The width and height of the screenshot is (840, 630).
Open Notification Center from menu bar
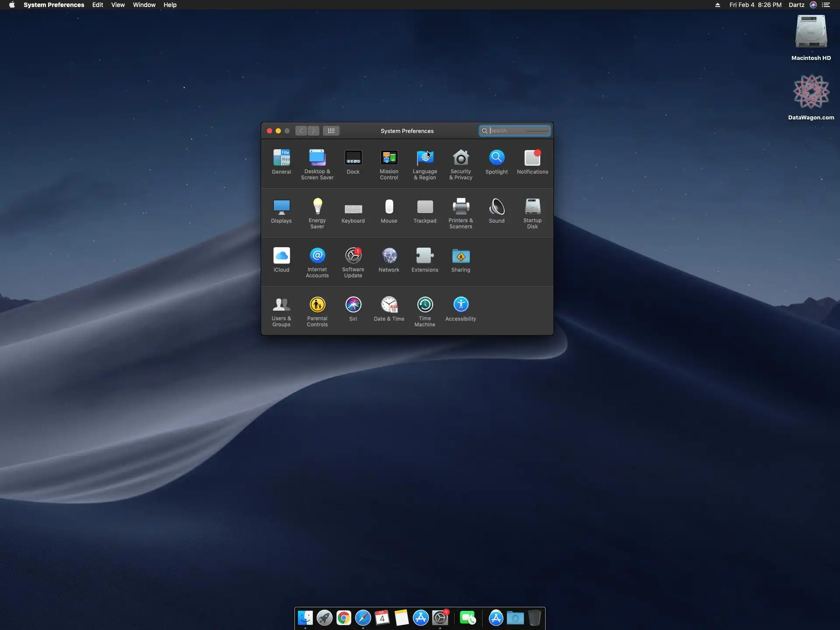point(826,5)
